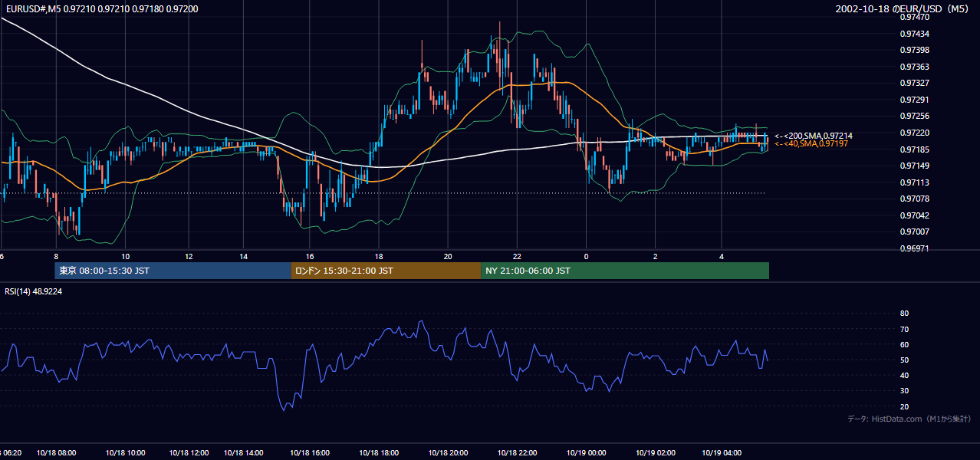Click hour tick 4 under the price chart
The width and height of the screenshot is (980, 460).
tap(722, 256)
